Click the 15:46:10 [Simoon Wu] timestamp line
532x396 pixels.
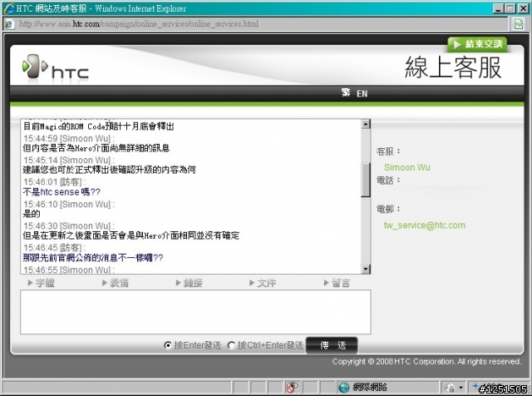point(69,205)
